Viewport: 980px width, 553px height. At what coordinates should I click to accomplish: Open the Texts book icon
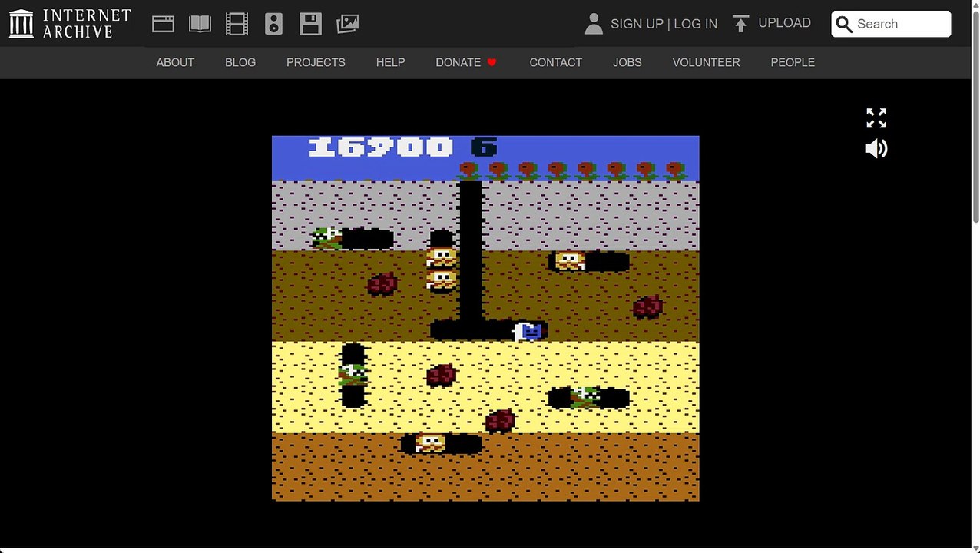click(200, 24)
